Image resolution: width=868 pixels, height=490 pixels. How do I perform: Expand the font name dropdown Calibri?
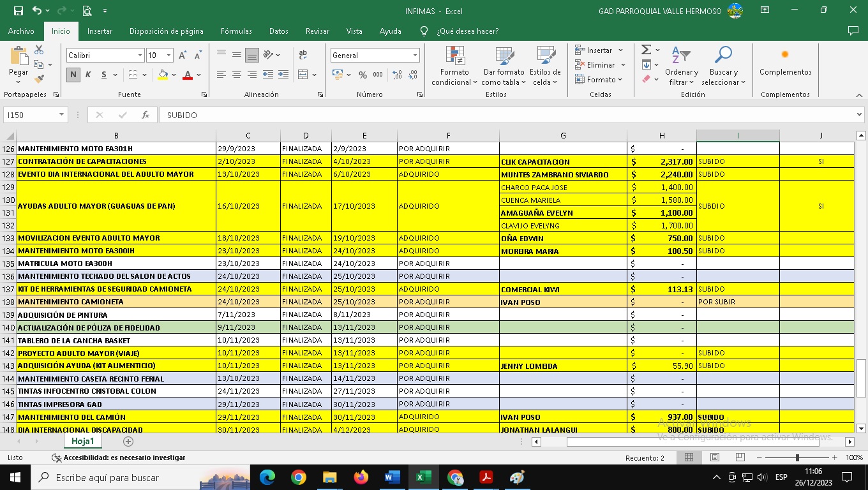(140, 56)
